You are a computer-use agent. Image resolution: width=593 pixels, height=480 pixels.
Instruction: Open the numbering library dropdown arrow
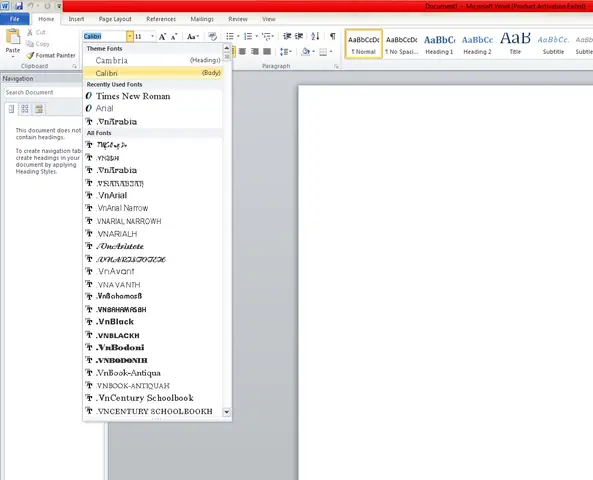coord(256,36)
